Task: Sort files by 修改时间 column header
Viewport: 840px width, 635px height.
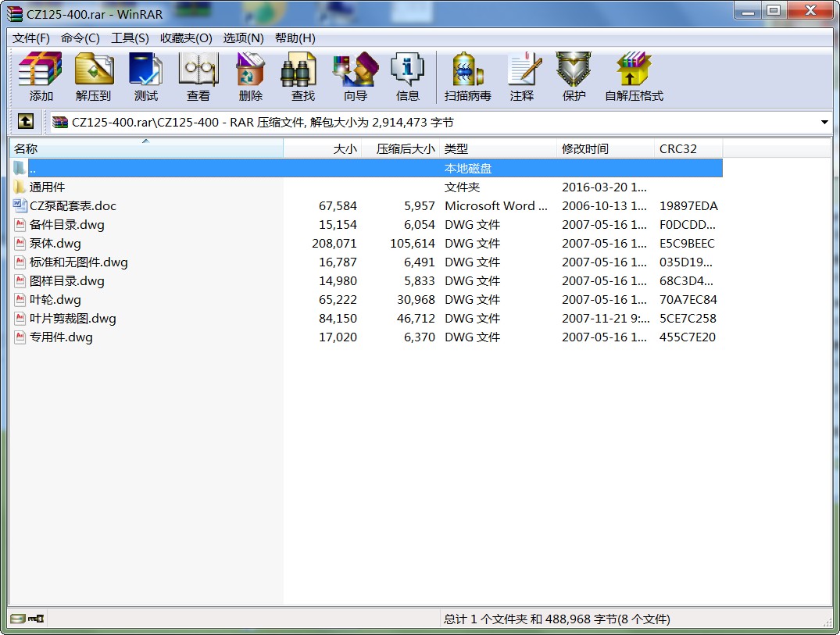Action: coord(605,148)
